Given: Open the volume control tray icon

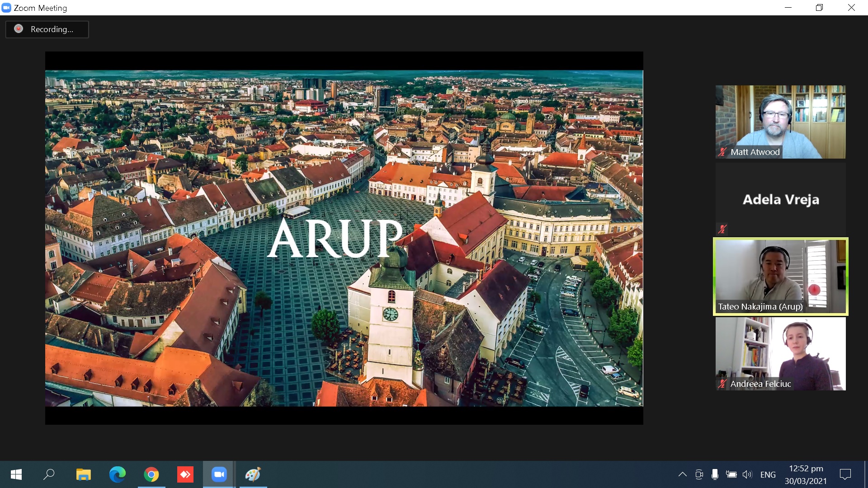Looking at the screenshot, I should click(747, 474).
